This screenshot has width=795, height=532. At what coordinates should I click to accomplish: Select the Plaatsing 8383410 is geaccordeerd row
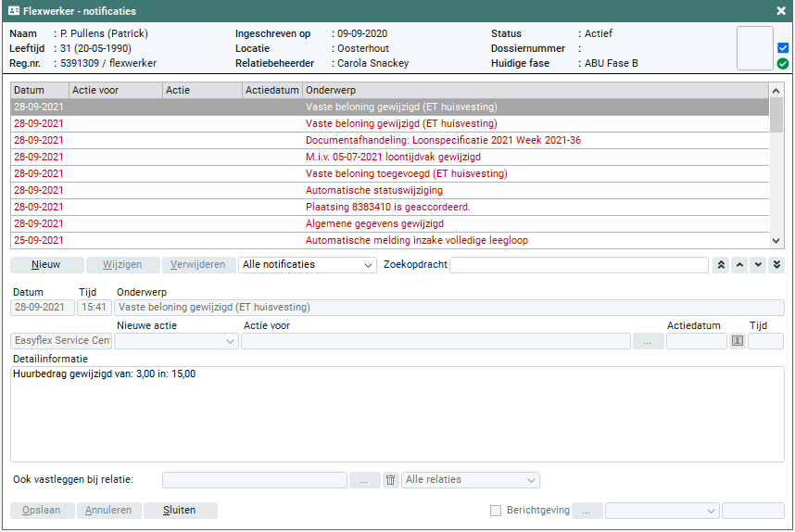pyautogui.click(x=388, y=207)
